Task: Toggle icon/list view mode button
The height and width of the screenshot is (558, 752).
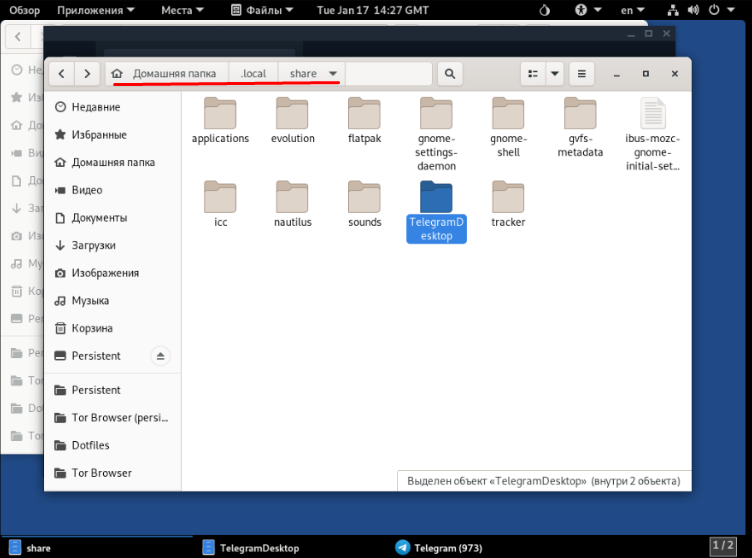Action: pos(533,74)
